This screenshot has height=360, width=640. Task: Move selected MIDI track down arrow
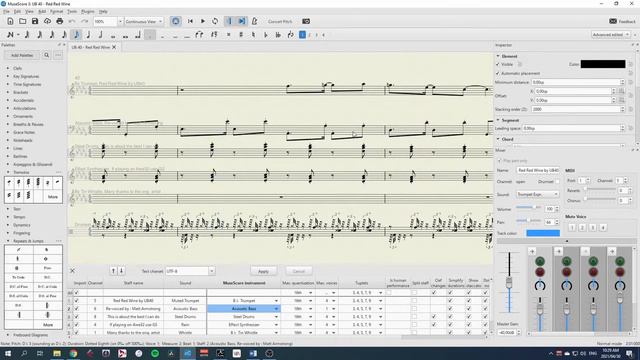121,271
